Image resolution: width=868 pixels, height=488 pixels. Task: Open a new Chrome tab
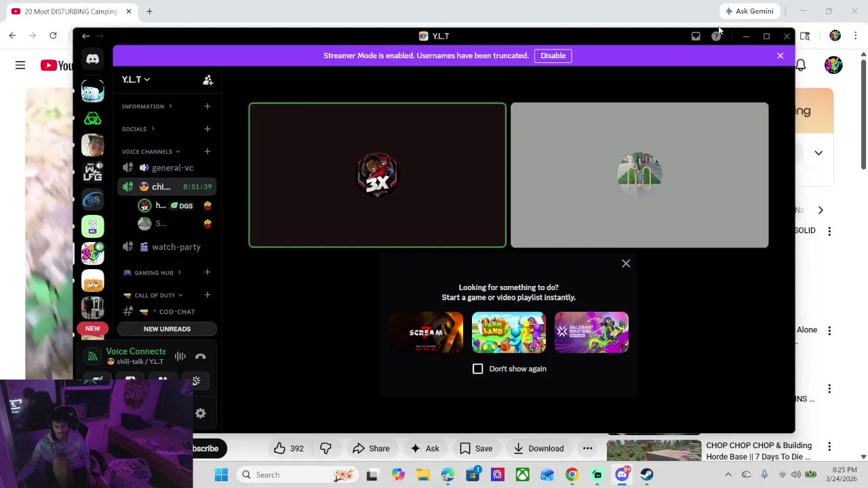149,12
